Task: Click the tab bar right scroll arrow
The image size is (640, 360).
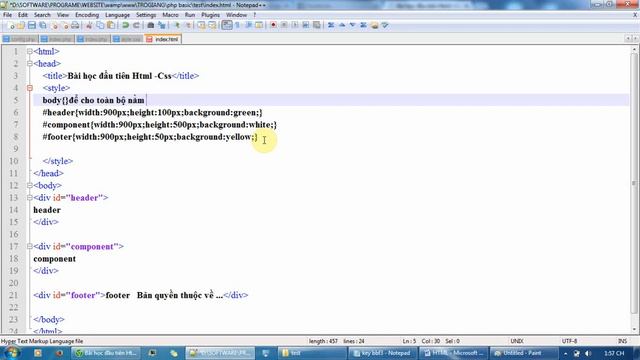Action: (x=635, y=39)
